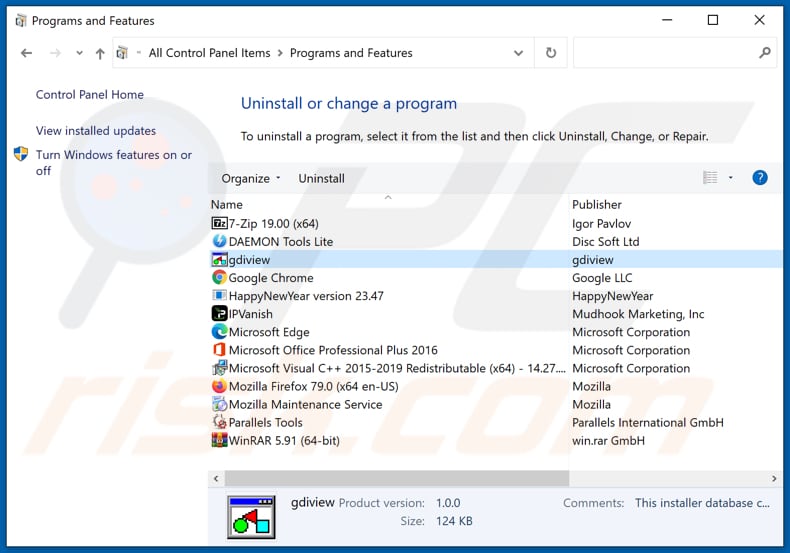Select the Mozilla Maintenance Service entry
The height and width of the screenshot is (553, 790).
pyautogui.click(x=305, y=405)
